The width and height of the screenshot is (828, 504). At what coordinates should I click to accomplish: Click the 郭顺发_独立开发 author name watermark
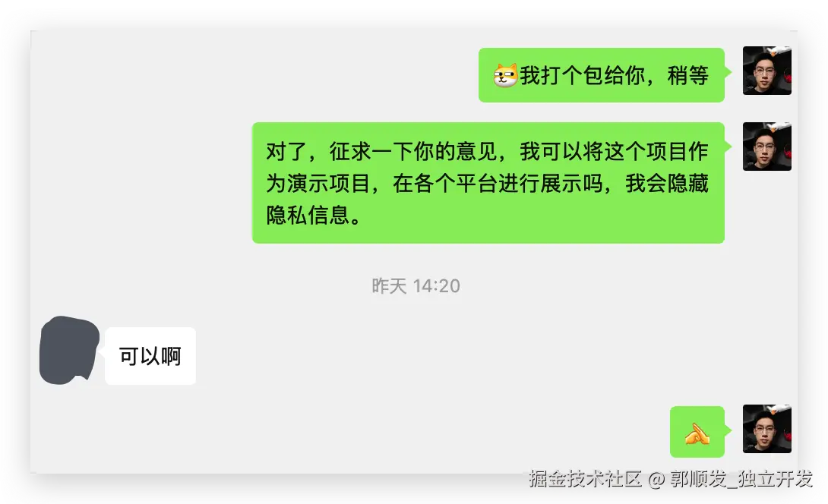741,479
